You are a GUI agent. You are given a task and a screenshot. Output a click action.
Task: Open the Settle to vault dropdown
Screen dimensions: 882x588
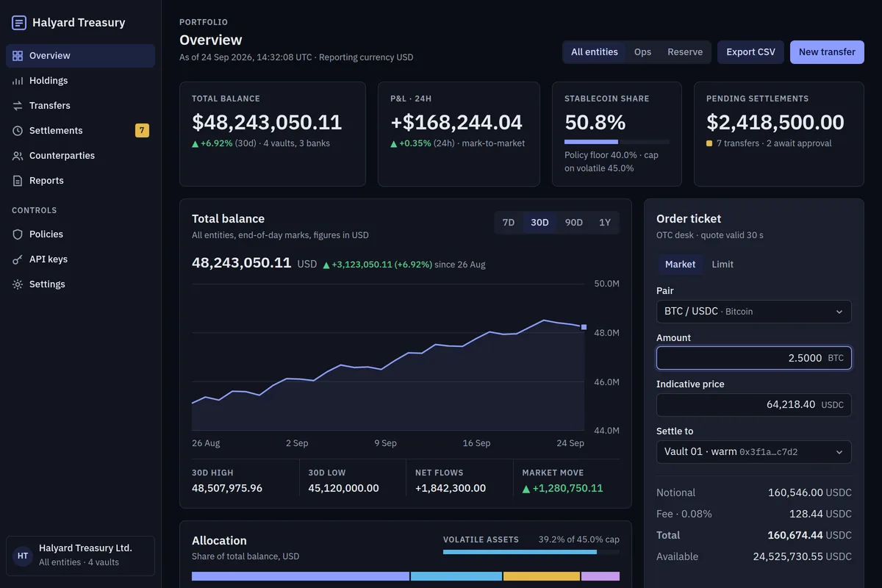[754, 452]
